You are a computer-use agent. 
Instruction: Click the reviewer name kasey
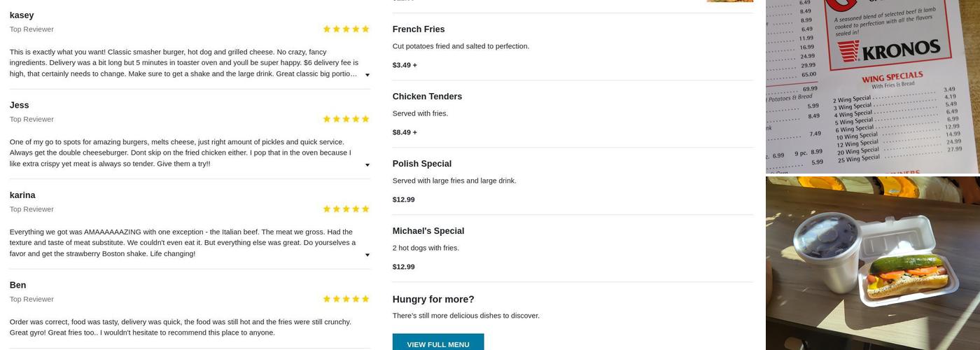(x=22, y=15)
